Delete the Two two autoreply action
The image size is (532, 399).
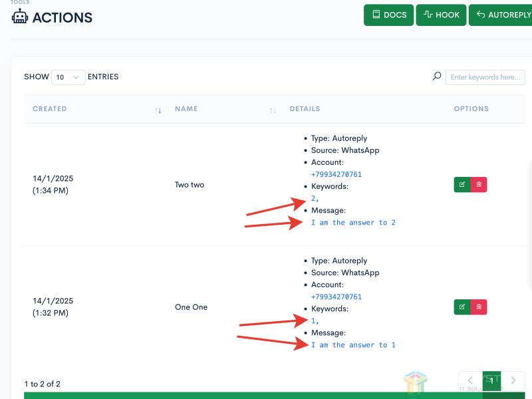click(x=479, y=185)
